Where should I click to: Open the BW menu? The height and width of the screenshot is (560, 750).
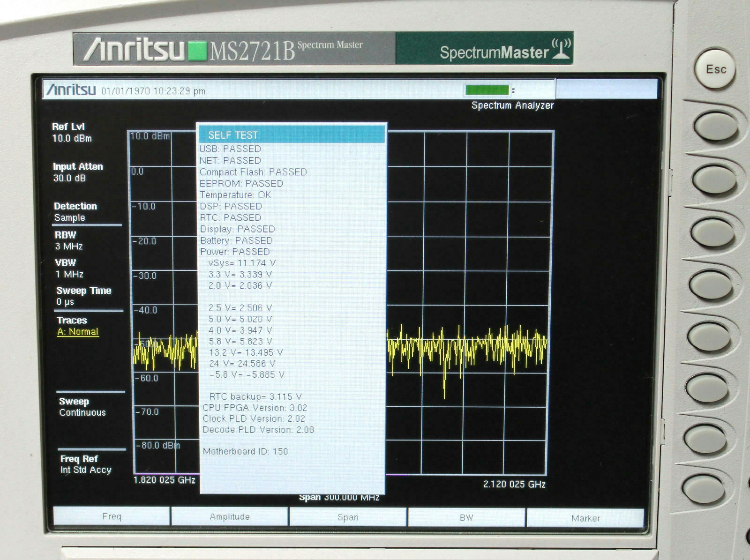(466, 517)
